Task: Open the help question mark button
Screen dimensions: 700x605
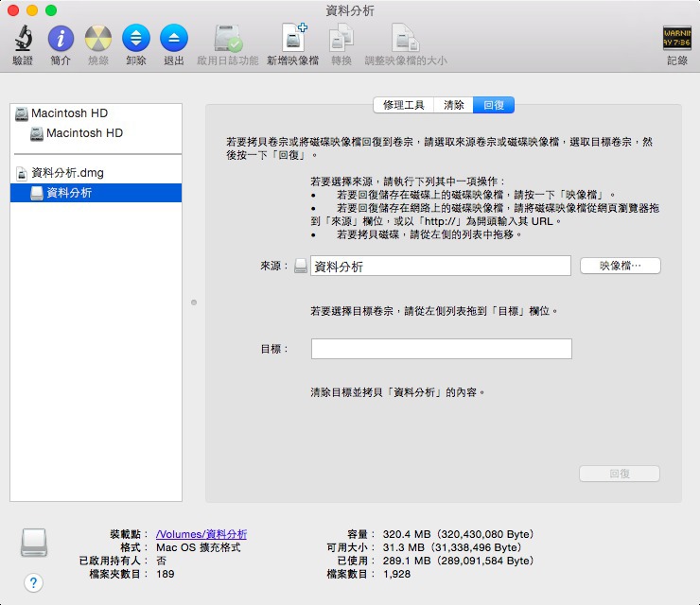Action: pyautogui.click(x=33, y=582)
